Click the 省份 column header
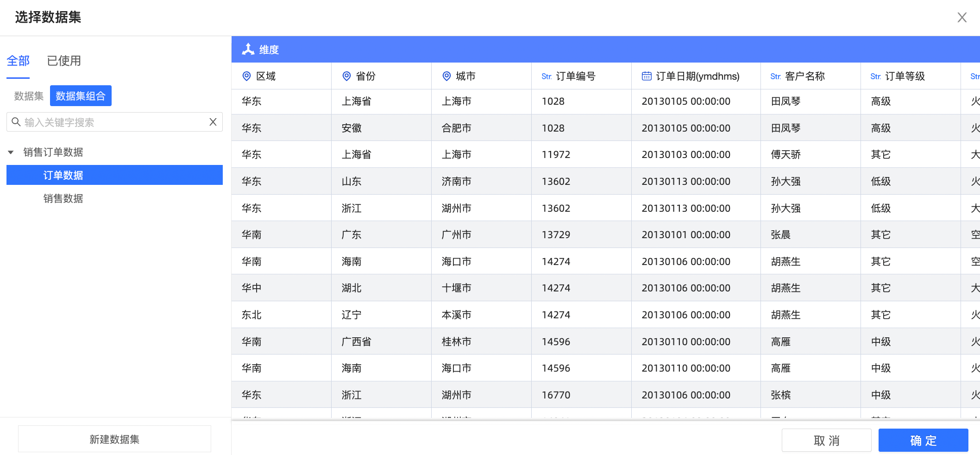 [381, 76]
